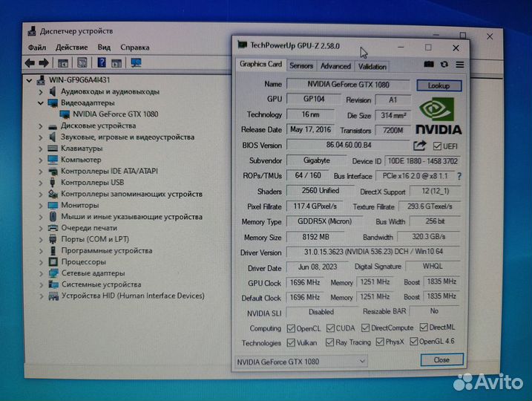Viewport: 532px width, 401px height.
Task: Open the NVIDIA GeForce GTX 1080 GPU dropdown
Action: (x=301, y=362)
